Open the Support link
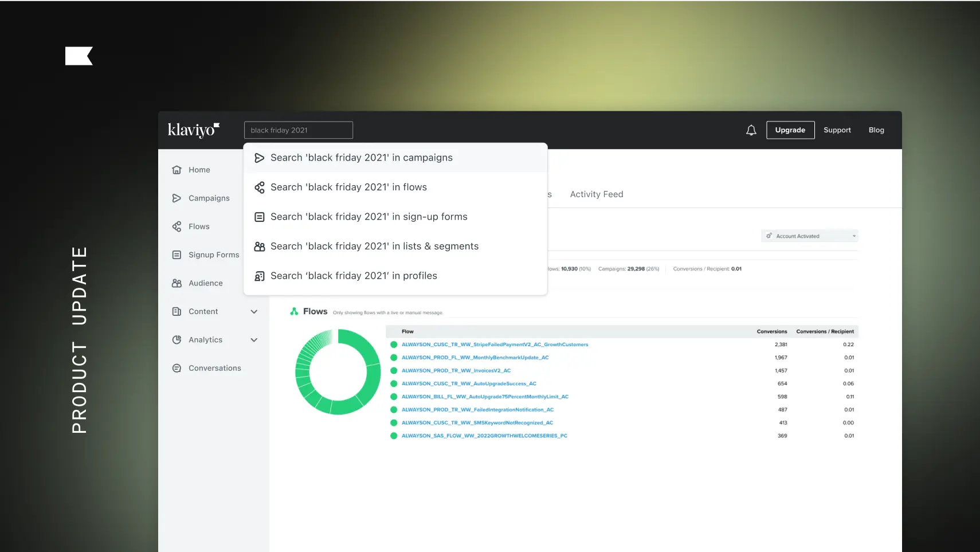The image size is (980, 552). pos(837,130)
